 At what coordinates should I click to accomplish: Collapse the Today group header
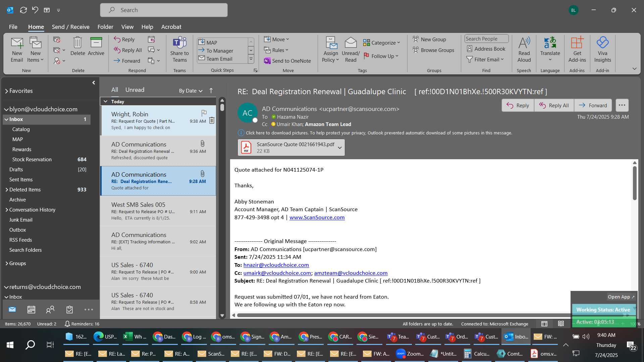105,101
